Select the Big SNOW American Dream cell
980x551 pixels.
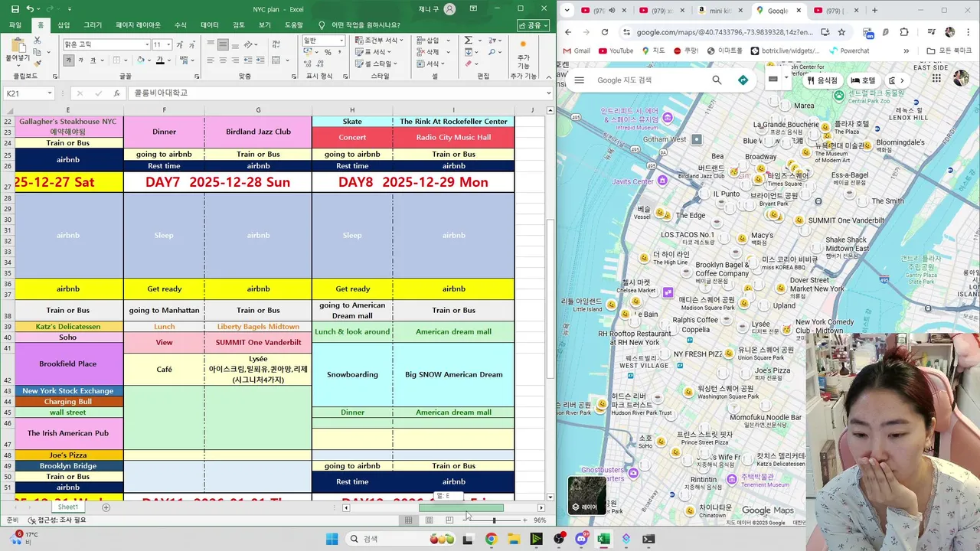pos(453,374)
